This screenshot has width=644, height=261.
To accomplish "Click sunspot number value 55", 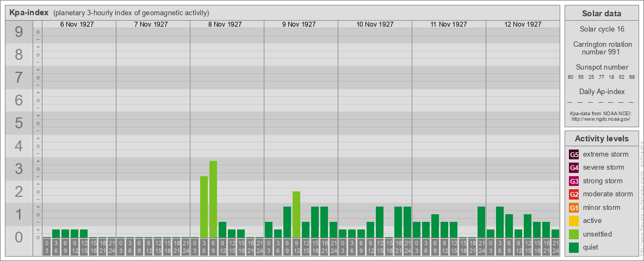I will 581,77.
